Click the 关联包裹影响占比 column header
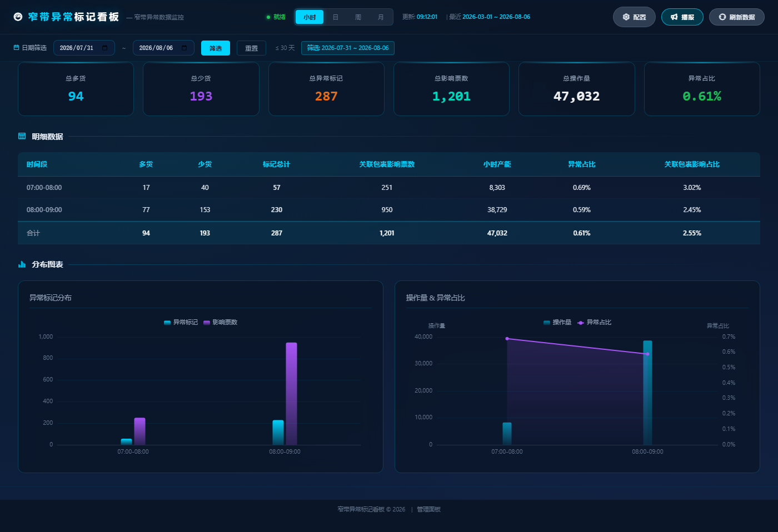Screen dimensions: 778x532 coord(692,164)
